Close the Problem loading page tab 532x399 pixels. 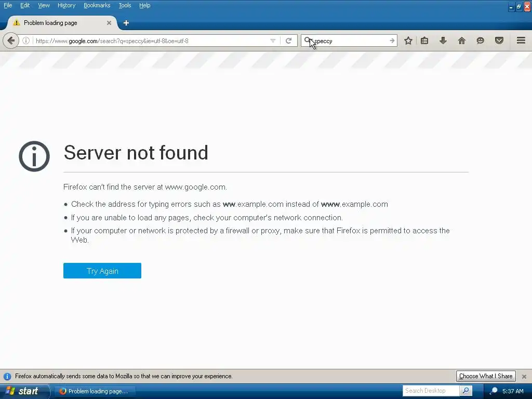(x=109, y=23)
